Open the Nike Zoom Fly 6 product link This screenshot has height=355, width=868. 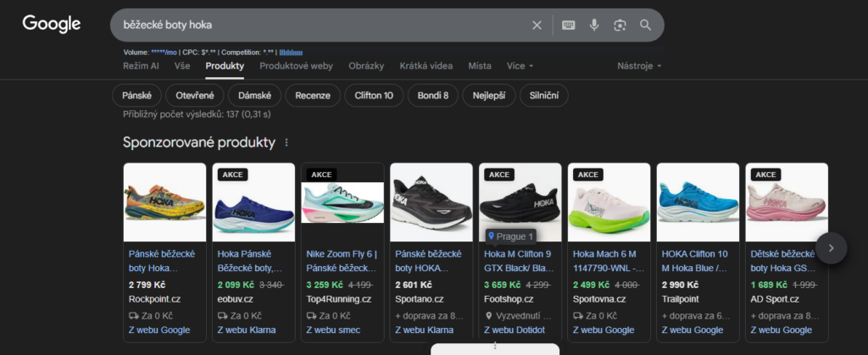tap(339, 259)
